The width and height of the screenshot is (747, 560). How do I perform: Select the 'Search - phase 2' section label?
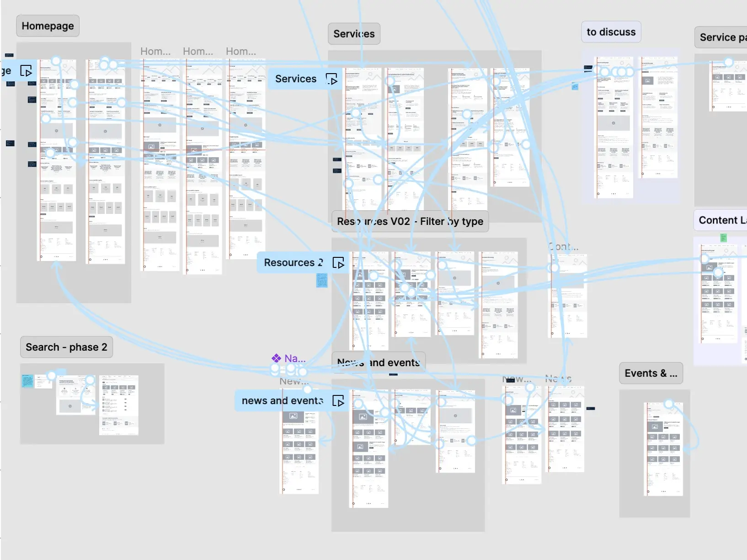tap(66, 347)
